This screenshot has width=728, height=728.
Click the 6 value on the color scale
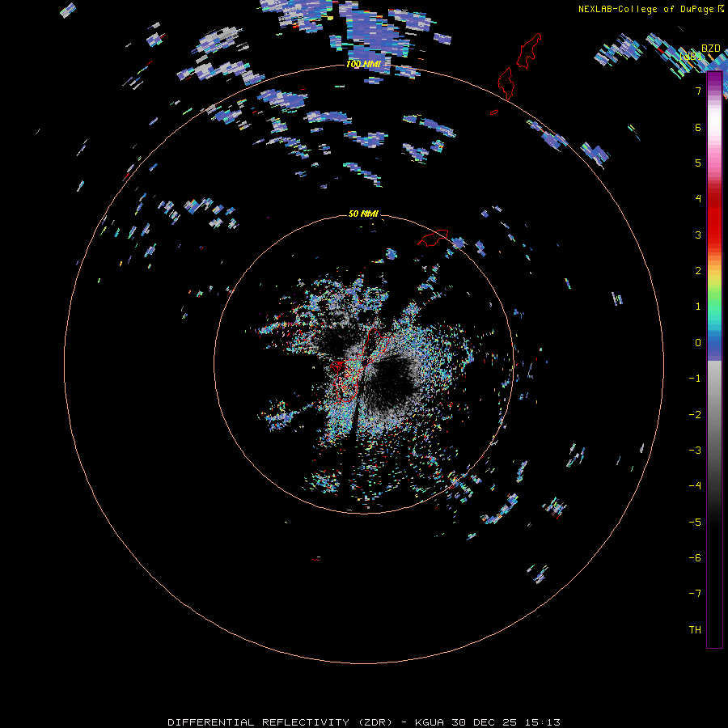click(698, 127)
